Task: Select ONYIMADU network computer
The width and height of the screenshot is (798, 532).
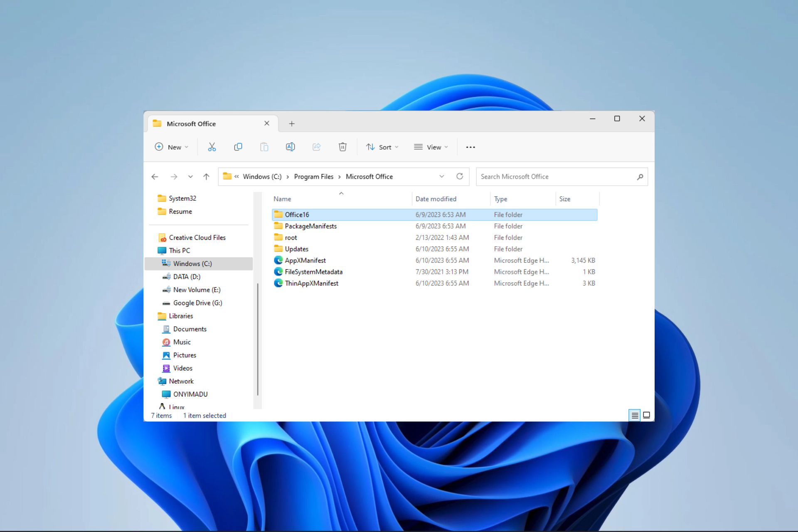Action: (x=190, y=394)
